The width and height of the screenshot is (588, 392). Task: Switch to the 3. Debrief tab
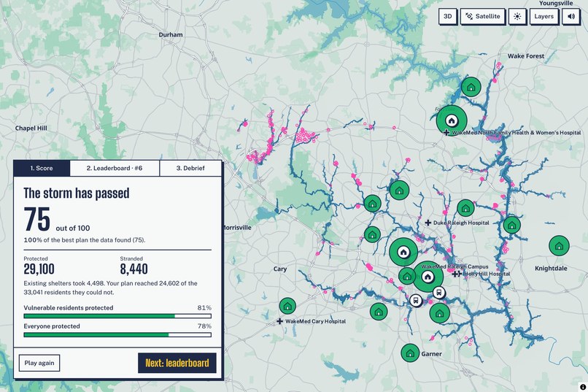click(190, 168)
